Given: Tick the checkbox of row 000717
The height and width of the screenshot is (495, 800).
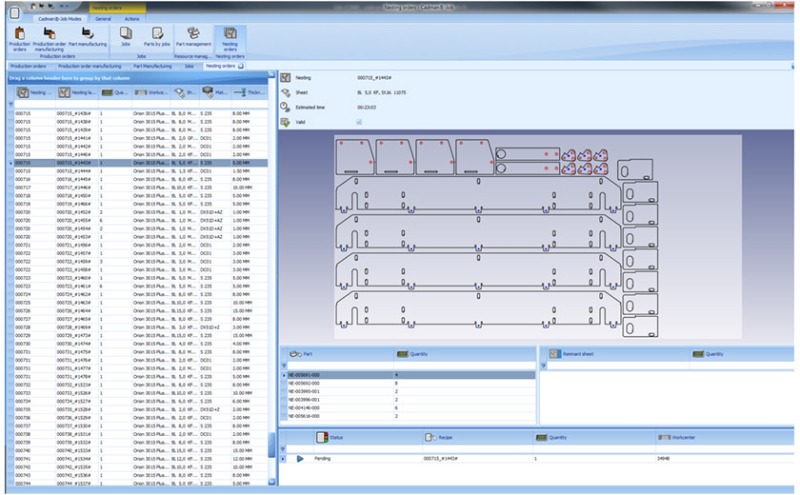Looking at the screenshot, I should click(x=11, y=186).
